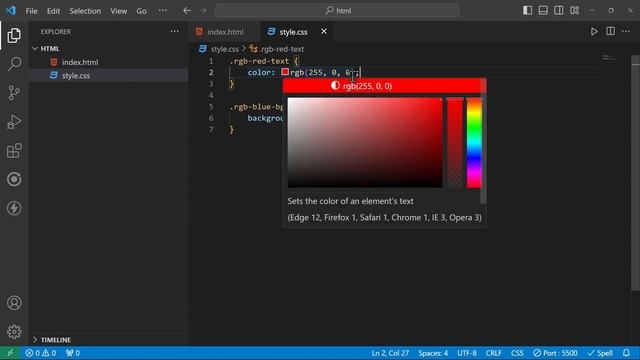Click the background property on line 6

click(265, 118)
